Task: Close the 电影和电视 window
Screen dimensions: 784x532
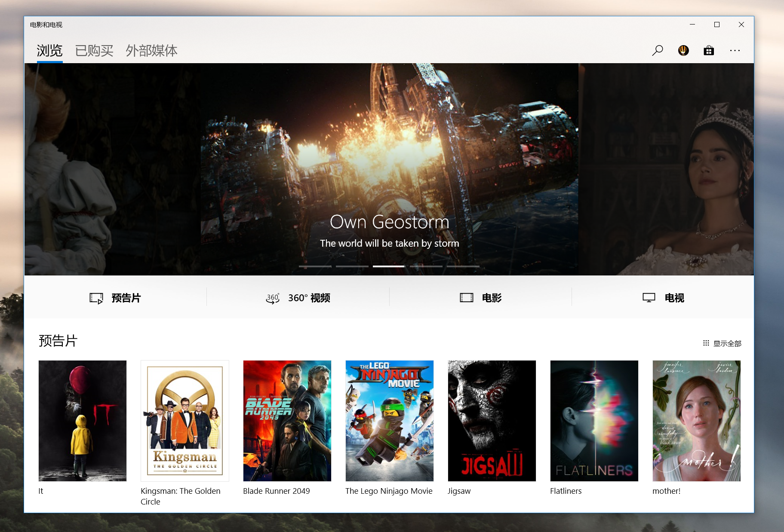Action: 741,24
